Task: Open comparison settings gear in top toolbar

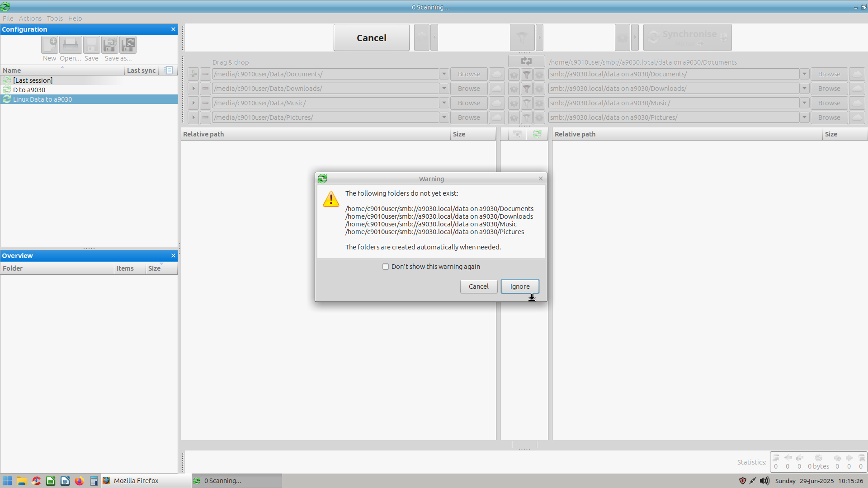Action: [x=422, y=38]
